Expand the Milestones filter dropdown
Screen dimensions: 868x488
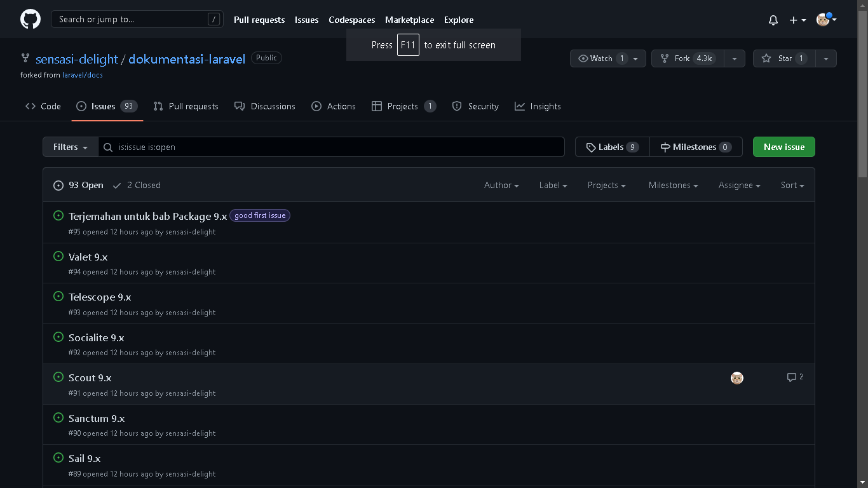click(674, 185)
